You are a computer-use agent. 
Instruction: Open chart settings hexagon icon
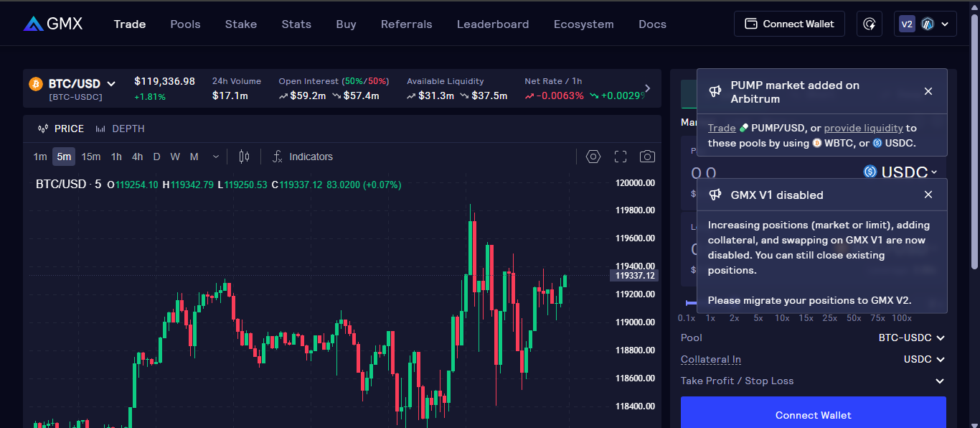tap(593, 157)
